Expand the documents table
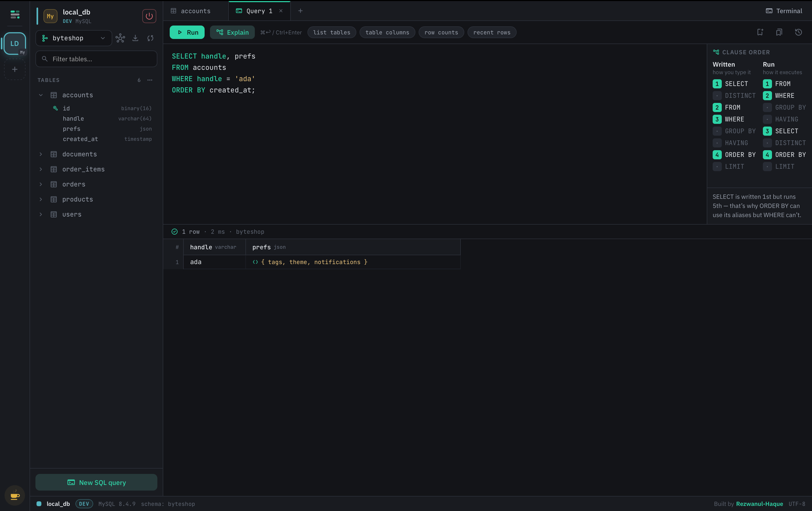 tap(41, 154)
